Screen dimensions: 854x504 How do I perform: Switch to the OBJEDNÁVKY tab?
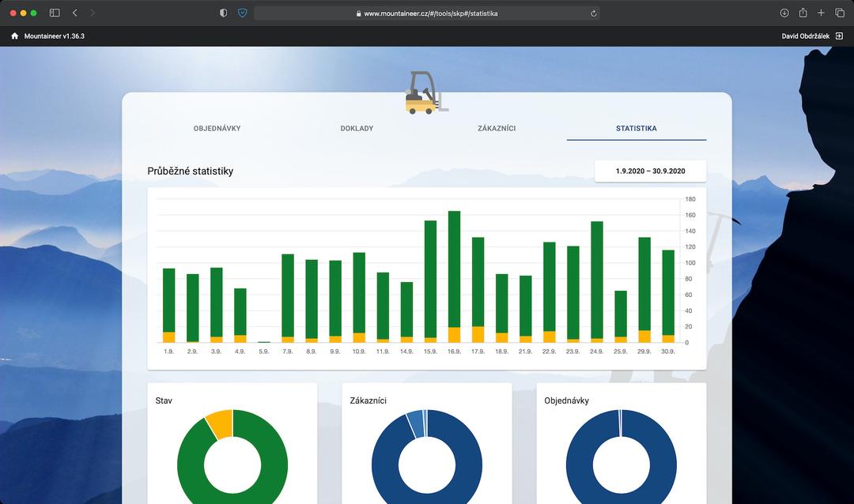tap(217, 129)
